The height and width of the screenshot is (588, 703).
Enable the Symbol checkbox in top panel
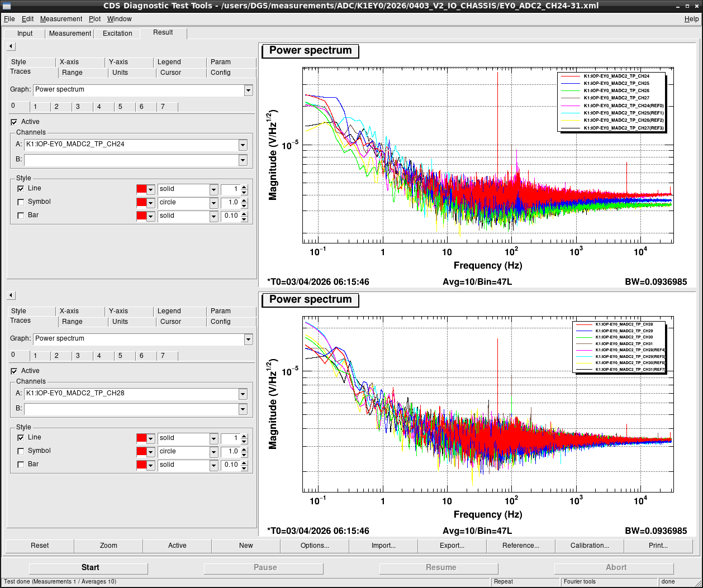[21, 202]
